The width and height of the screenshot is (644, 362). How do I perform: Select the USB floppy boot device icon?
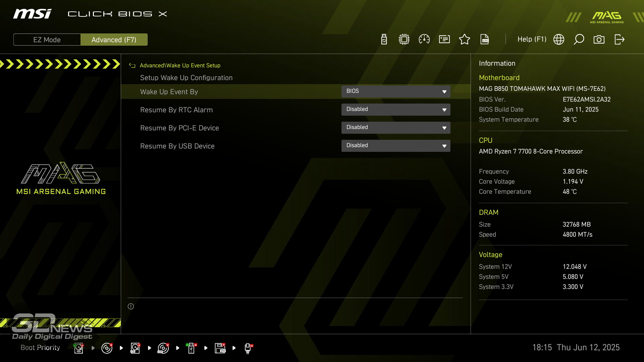pos(220,348)
